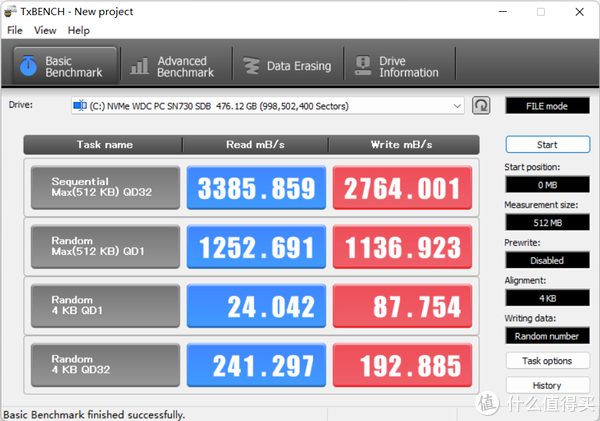Start the benchmark
The image size is (600, 421).
click(548, 145)
